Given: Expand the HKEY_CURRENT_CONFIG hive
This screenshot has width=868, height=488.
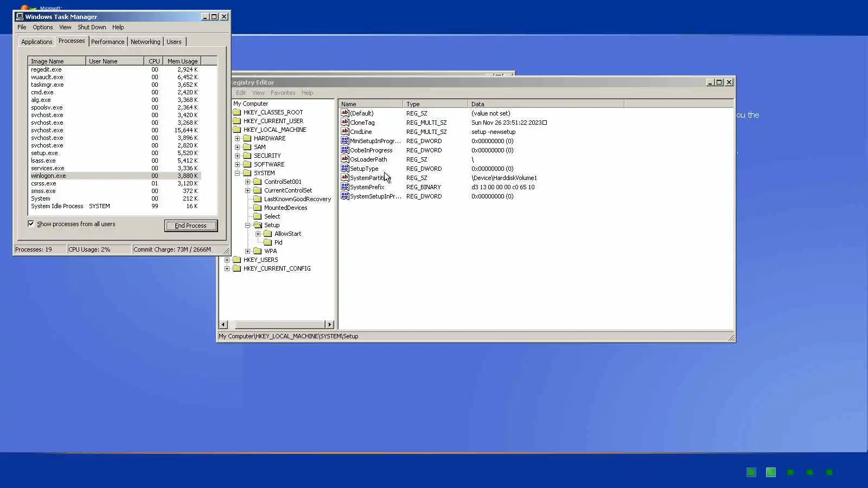Looking at the screenshot, I should [227, 268].
